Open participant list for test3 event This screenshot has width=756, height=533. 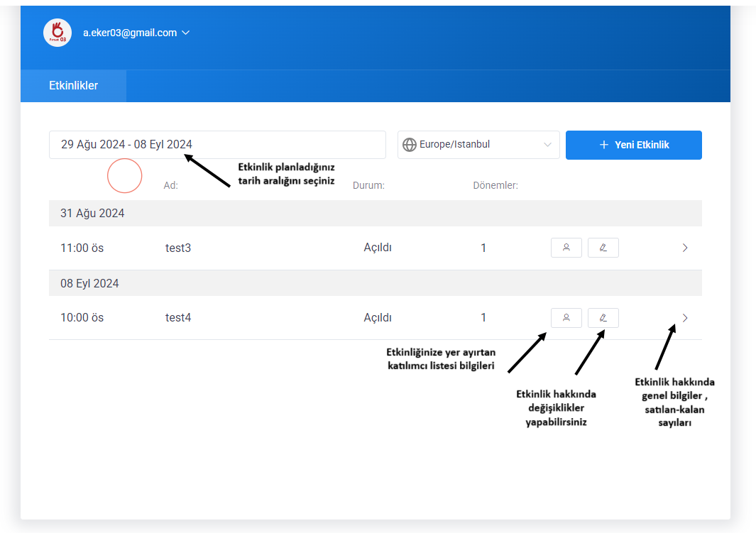[x=566, y=248]
